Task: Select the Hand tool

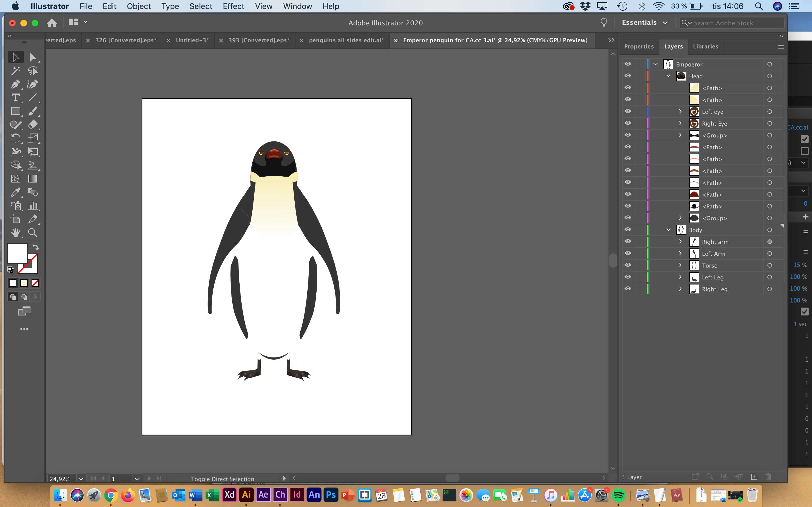Action: click(15, 232)
